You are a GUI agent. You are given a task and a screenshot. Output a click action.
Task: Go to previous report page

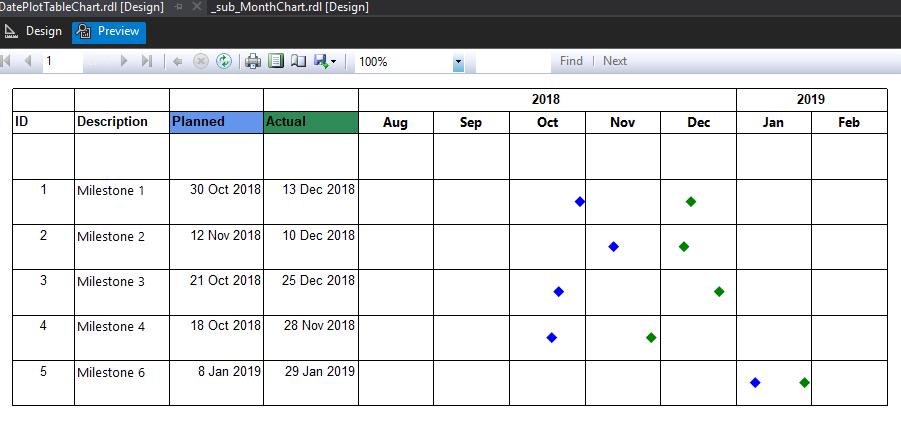point(27,61)
